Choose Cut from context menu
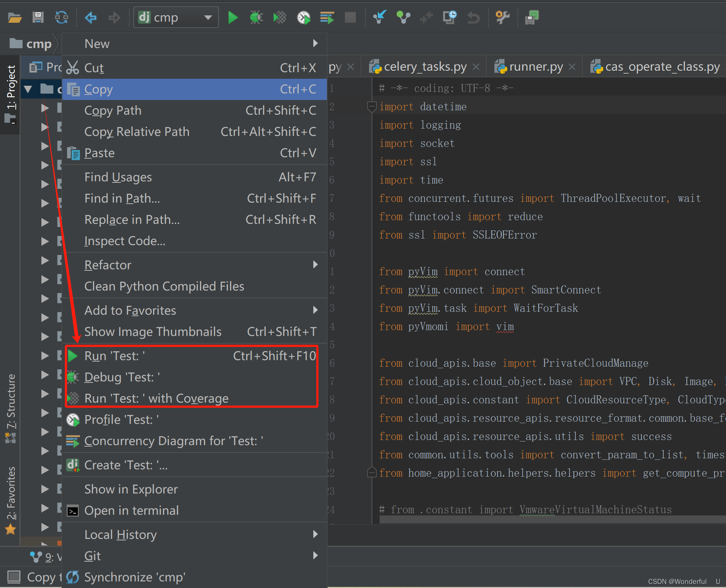The height and width of the screenshot is (588, 726). click(x=195, y=68)
